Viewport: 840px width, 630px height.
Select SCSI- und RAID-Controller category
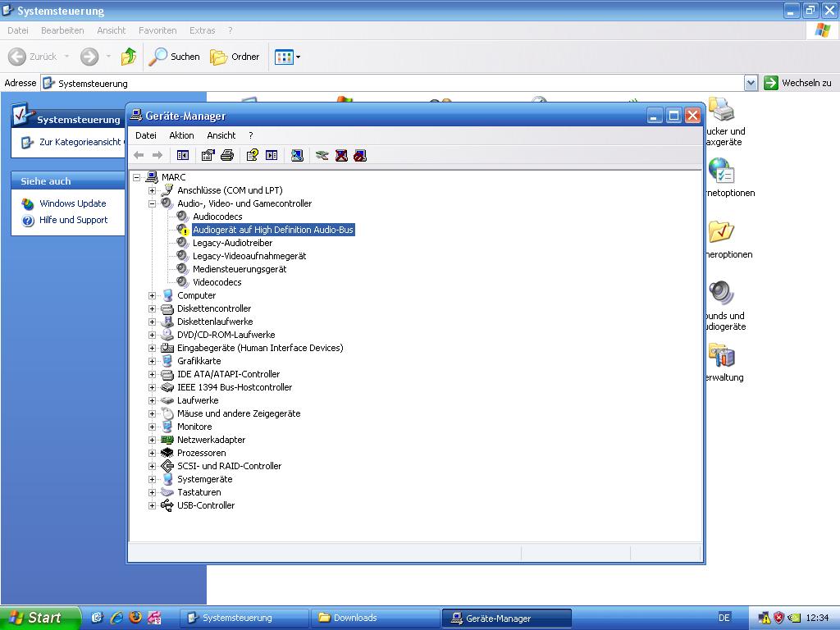click(x=230, y=466)
